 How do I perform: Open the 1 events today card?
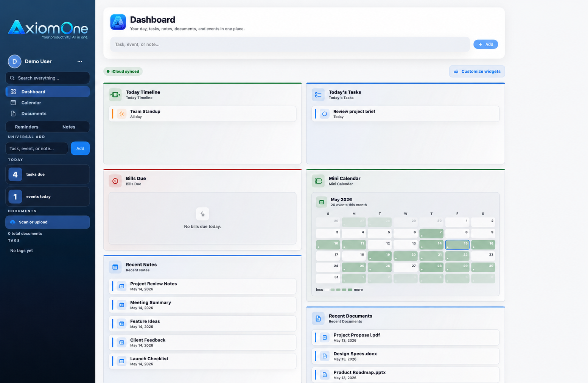pos(48,196)
